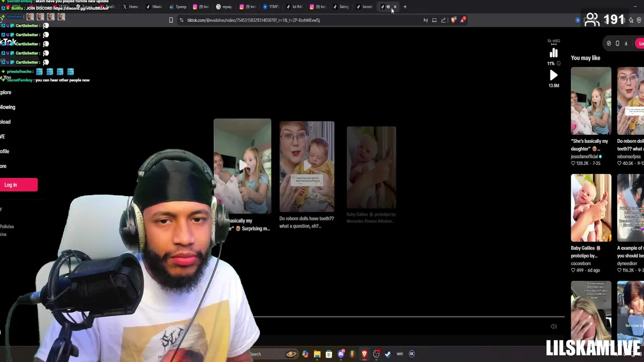Viewport: 644px width, 362px height.
Task: Open the Upload sidebar item
Action: [5, 122]
